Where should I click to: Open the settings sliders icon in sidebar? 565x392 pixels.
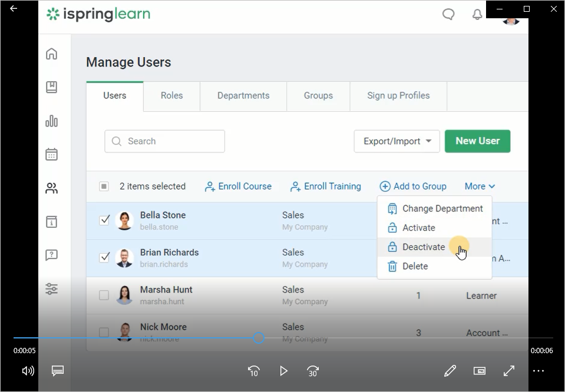(x=51, y=288)
